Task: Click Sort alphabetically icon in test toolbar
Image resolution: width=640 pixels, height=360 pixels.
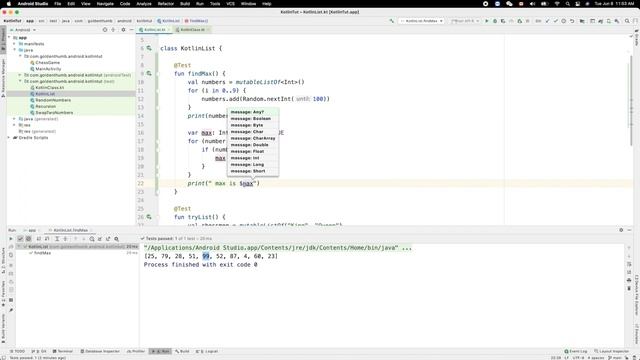Action: tap(39, 239)
